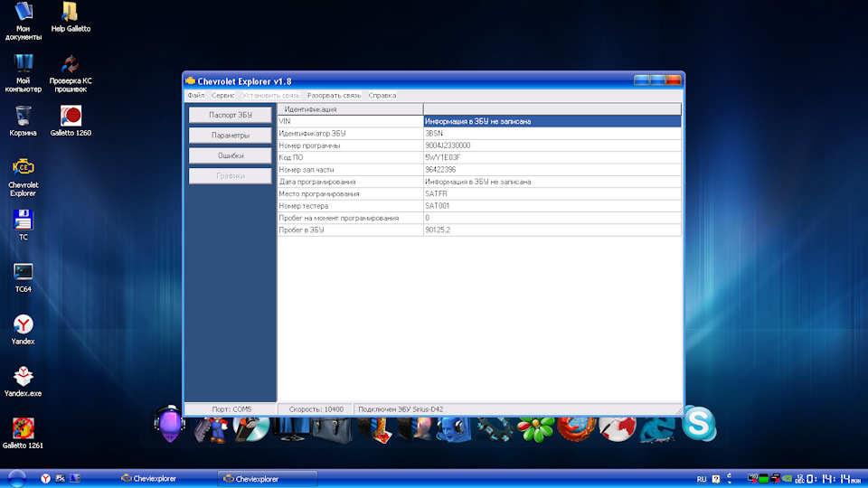
Task: Open the blue monitor dock icon
Action: click(291, 430)
